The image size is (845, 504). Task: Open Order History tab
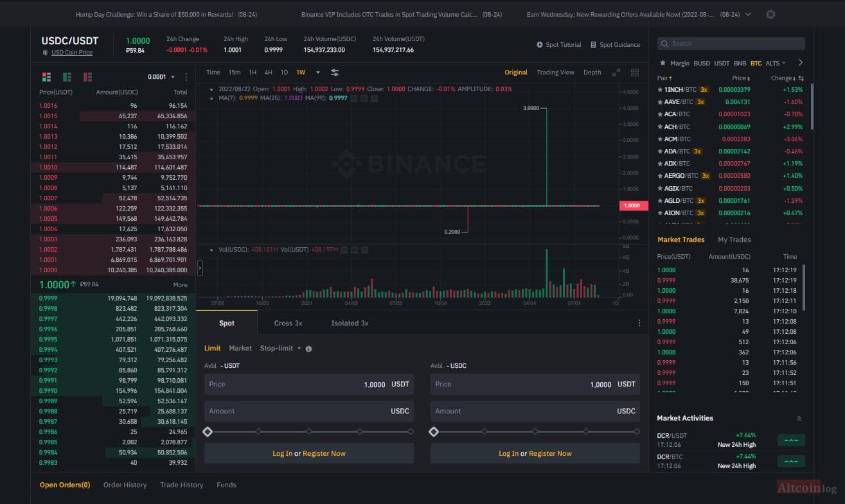125,485
